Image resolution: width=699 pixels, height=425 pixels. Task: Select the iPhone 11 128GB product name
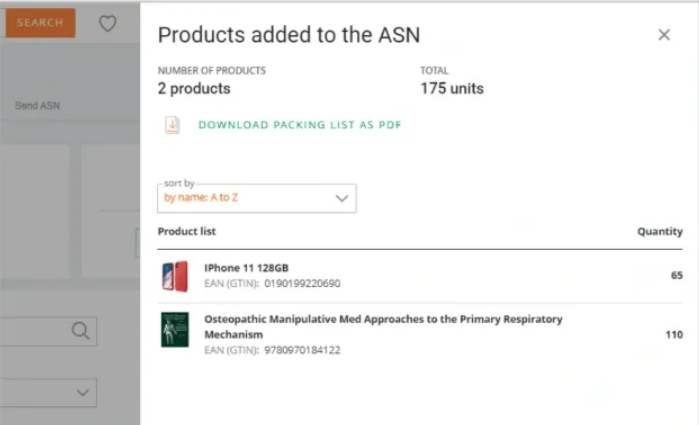tap(246, 268)
